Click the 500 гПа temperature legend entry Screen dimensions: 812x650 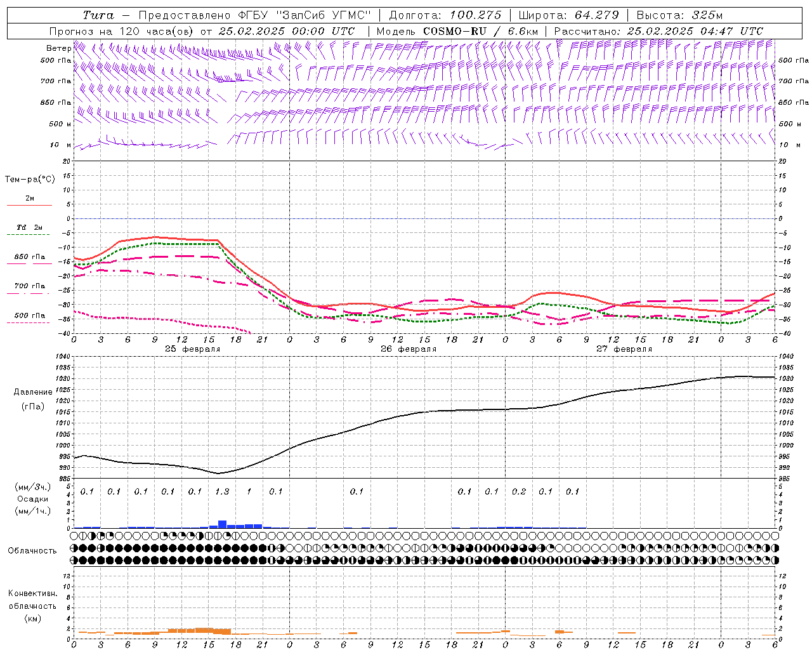pos(30,315)
